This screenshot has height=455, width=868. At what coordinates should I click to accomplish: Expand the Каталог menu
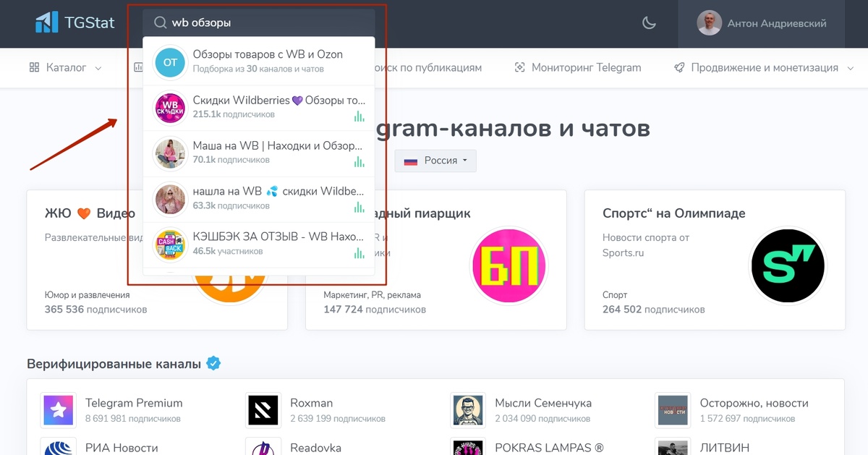point(65,67)
